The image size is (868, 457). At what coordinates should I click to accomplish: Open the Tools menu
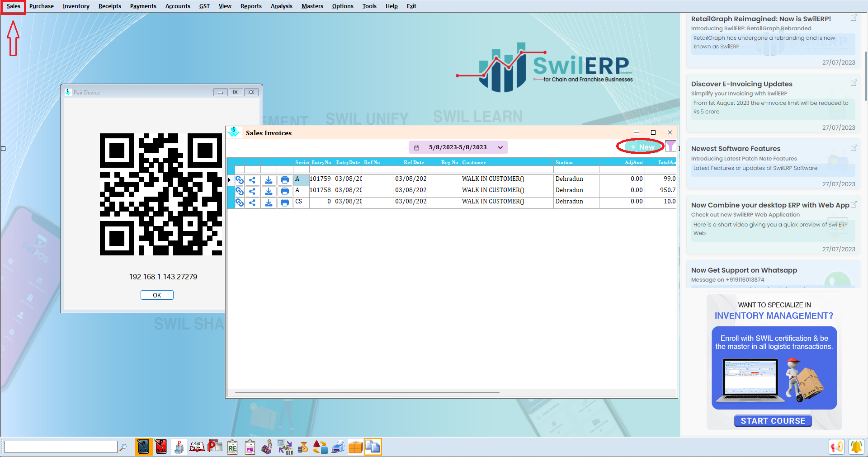click(x=369, y=6)
